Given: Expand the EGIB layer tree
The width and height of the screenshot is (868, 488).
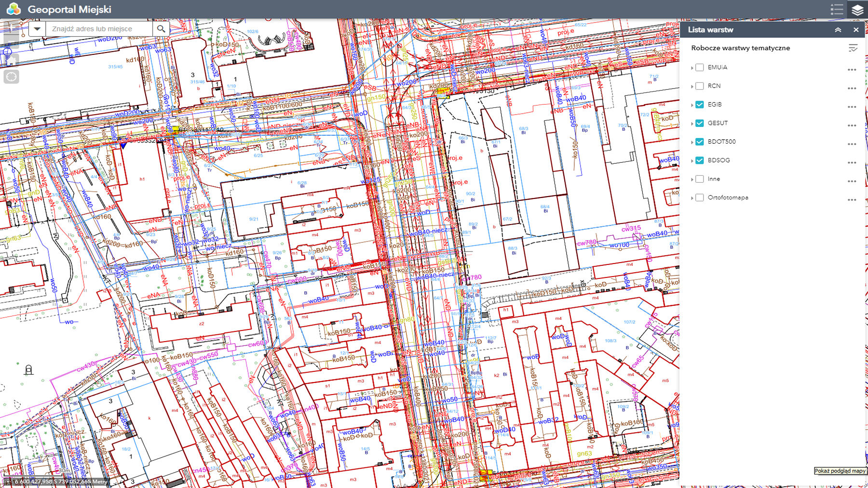Looking at the screenshot, I should [692, 105].
